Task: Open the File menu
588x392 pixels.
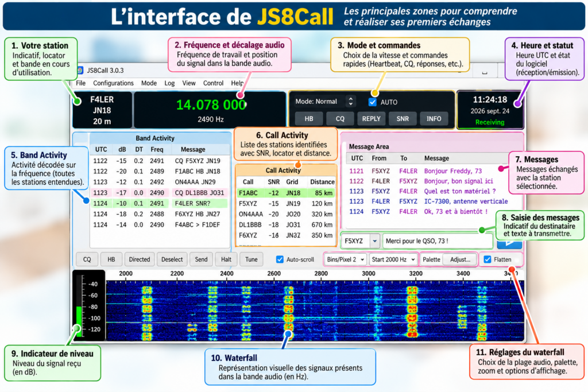Action: [x=80, y=83]
